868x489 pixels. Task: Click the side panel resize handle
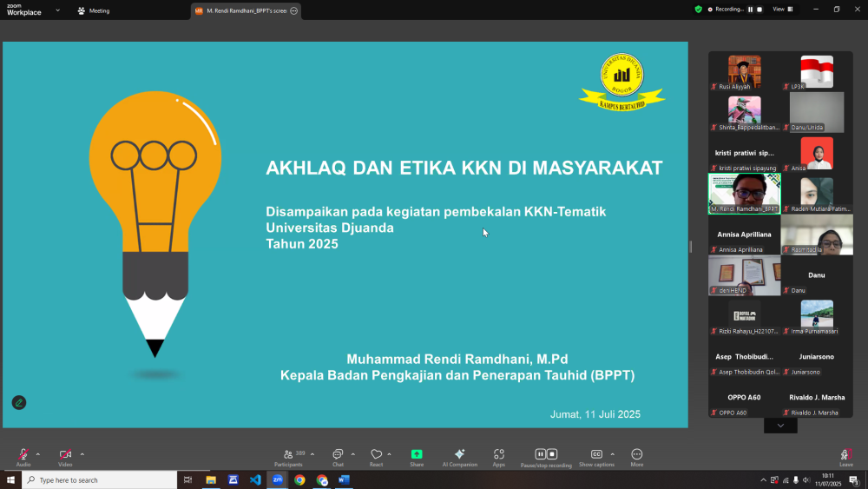pyautogui.click(x=690, y=247)
